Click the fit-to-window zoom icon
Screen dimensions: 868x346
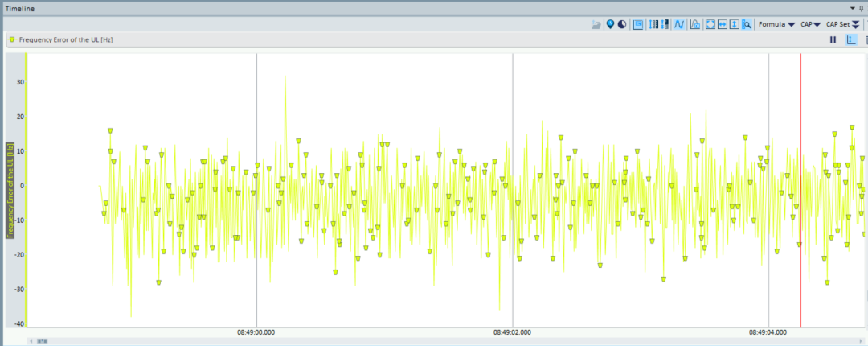pyautogui.click(x=710, y=24)
